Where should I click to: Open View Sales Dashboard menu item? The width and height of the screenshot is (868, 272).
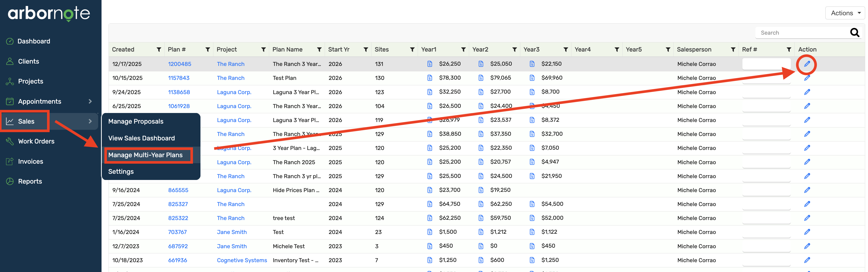click(141, 138)
